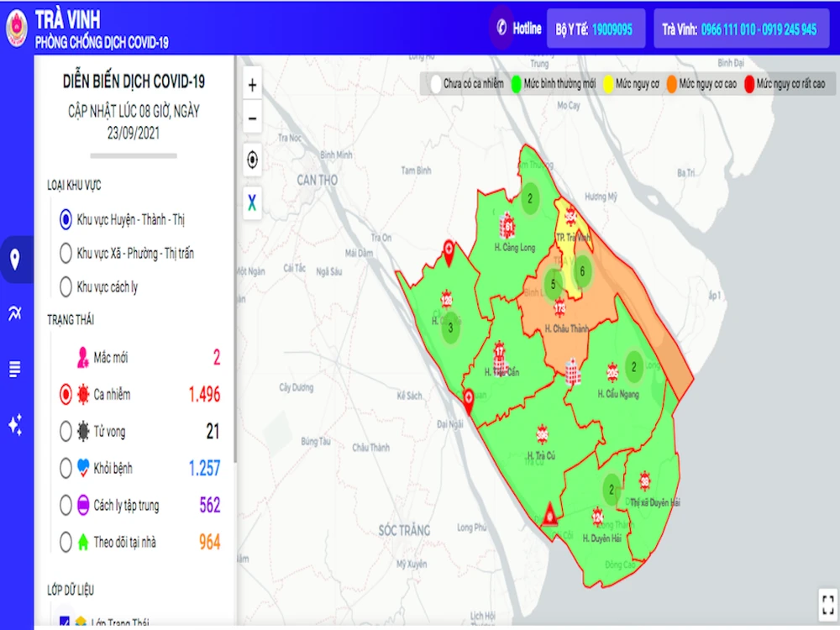Click the orange Mức nguy cơ cao legend swatch

[x=672, y=84]
